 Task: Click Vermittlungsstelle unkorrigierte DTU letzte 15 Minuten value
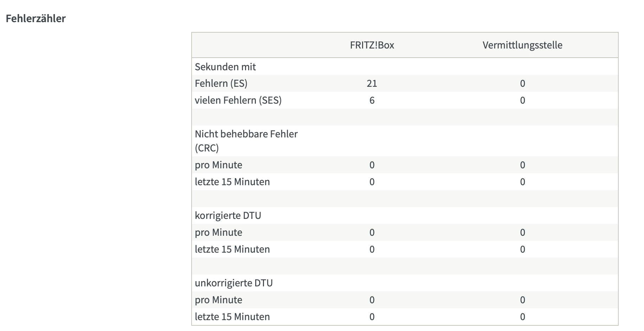522,317
